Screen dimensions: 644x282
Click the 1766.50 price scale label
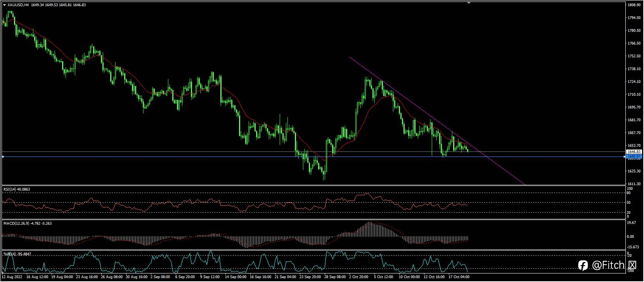pyautogui.click(x=633, y=43)
